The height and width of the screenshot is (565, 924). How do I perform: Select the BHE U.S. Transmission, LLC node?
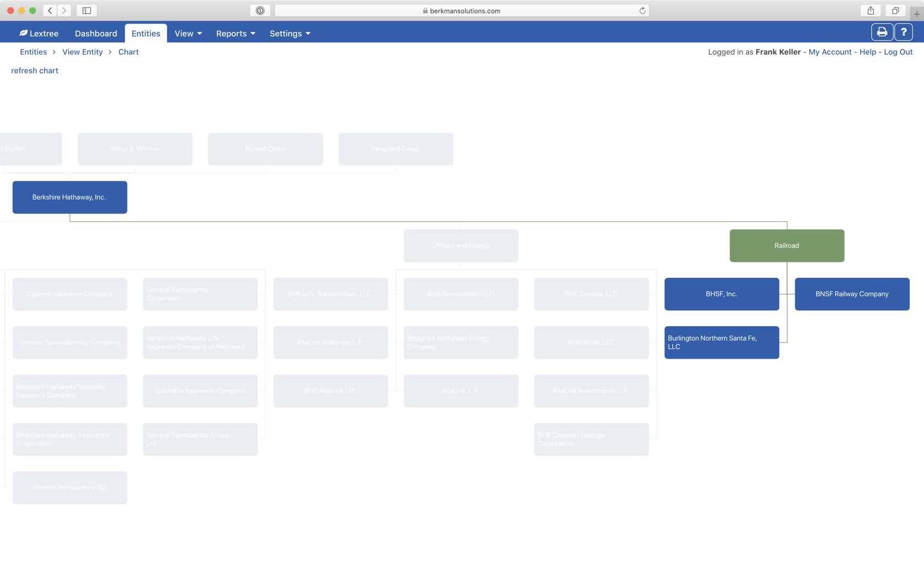(331, 294)
